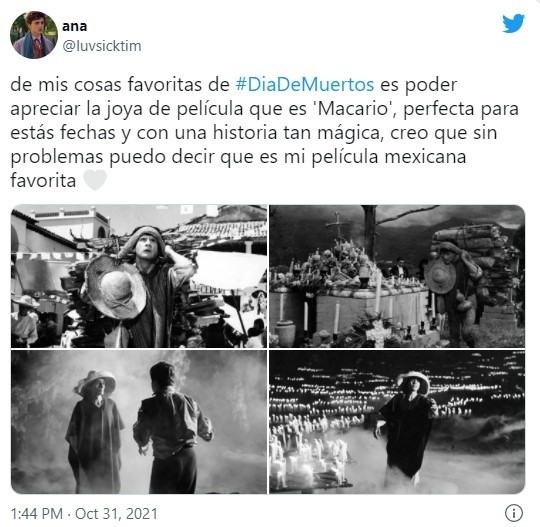Click the word 'favorita' ending the tweet
This screenshot has height=527, width=540.
pos(43,180)
